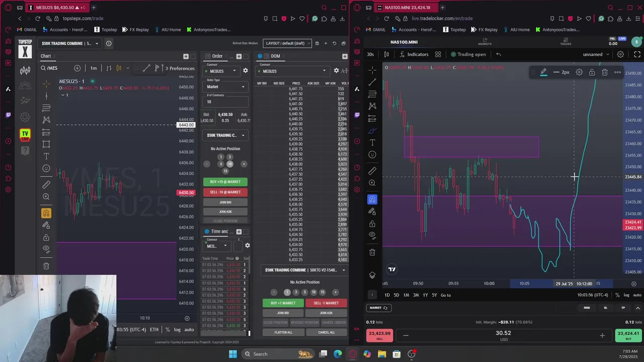Click the 23,423.99 SELL button in TradeLocker
Screen dimensions: 644x362
pos(379,335)
